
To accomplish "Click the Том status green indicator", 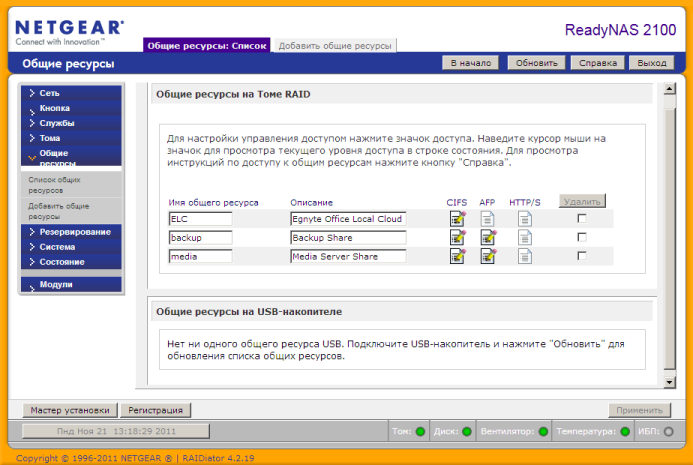I will point(420,431).
